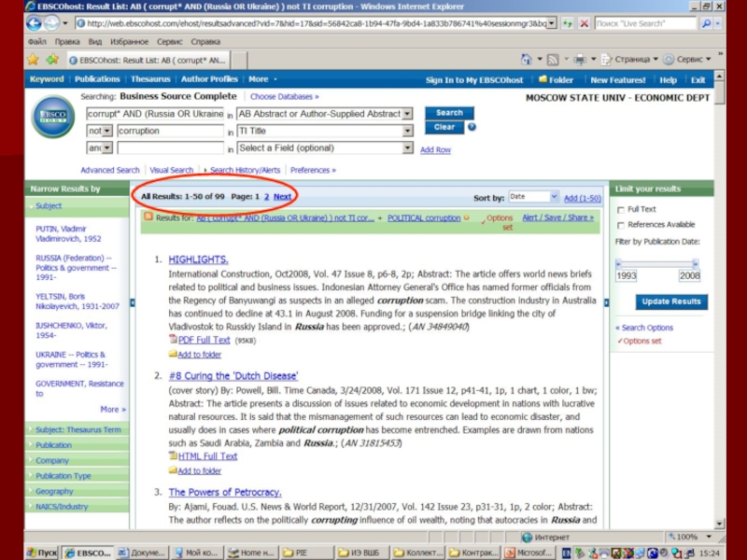This screenshot has height=560, width=747.
Task: Click right handle of publication date slider
Action: pos(695,263)
